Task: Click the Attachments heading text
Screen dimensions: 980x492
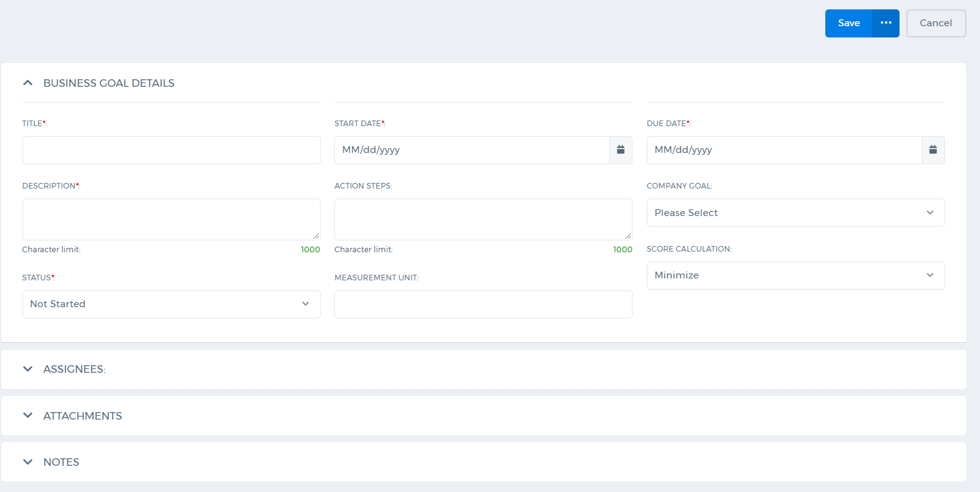Action: pos(82,416)
